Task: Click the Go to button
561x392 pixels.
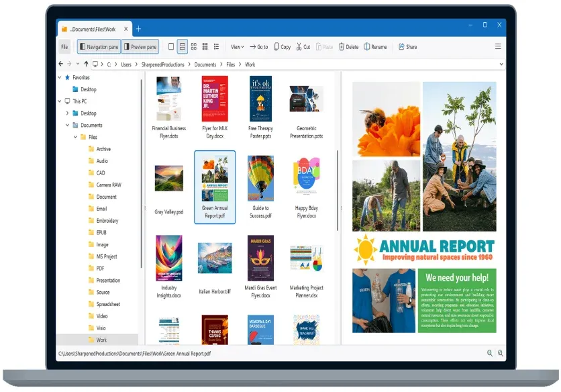Action: (258, 47)
